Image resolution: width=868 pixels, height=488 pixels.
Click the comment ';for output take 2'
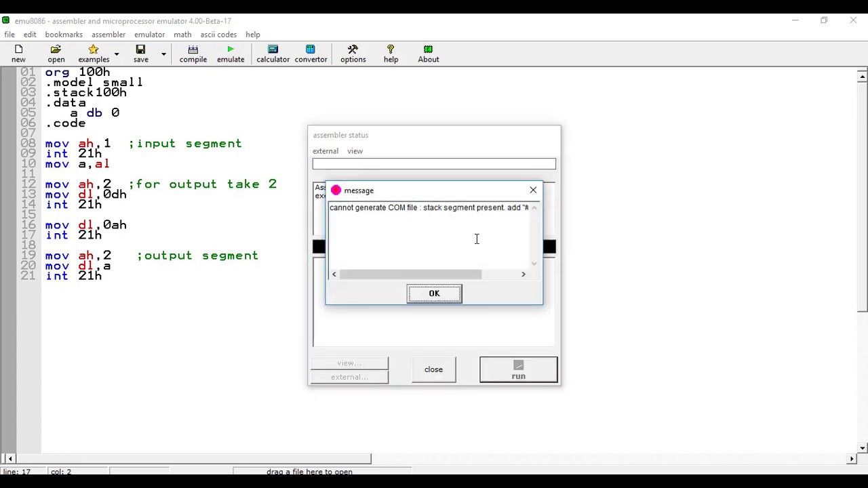click(202, 184)
